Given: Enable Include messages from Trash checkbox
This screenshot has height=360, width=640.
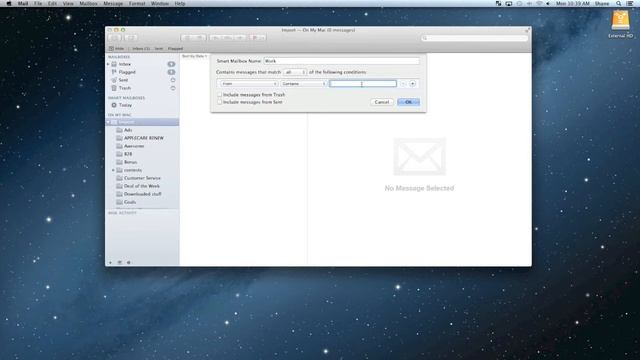Looking at the screenshot, I should [x=220, y=95].
